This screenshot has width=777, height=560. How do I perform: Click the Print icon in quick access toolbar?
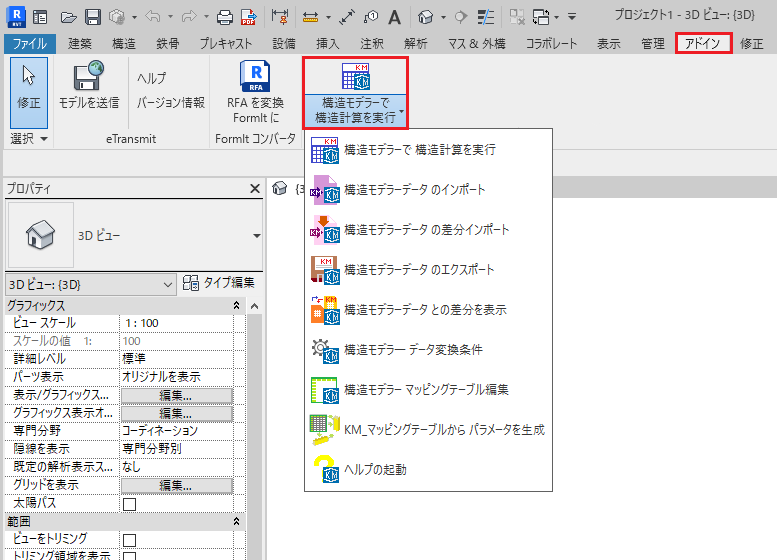click(x=225, y=17)
